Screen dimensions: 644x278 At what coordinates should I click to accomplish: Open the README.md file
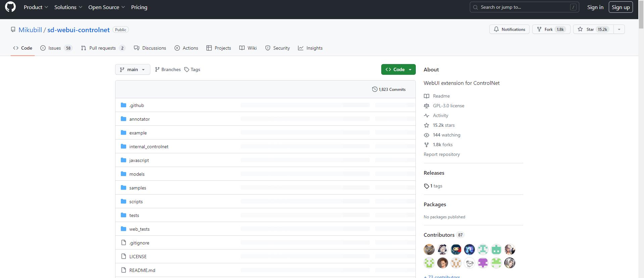pyautogui.click(x=142, y=270)
